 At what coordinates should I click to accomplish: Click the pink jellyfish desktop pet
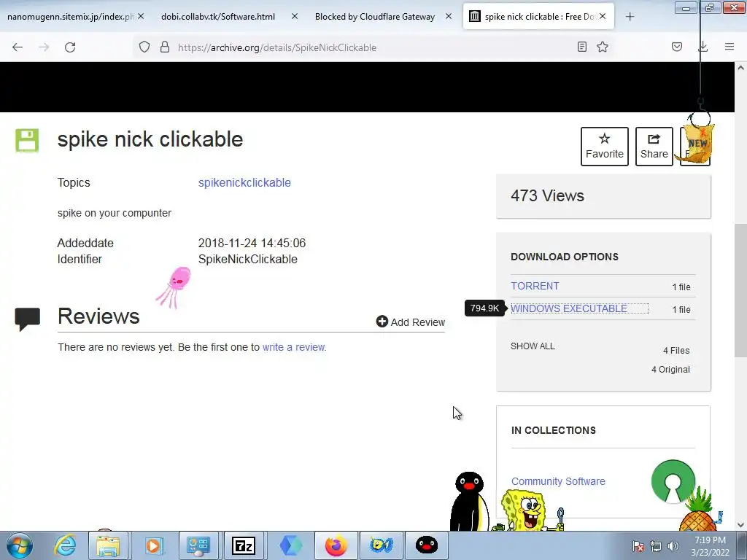click(174, 287)
